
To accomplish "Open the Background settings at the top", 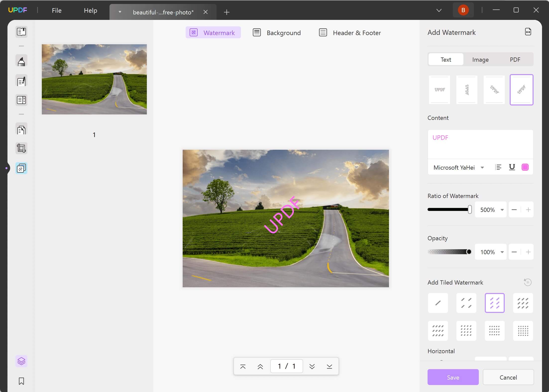I will coord(277,33).
